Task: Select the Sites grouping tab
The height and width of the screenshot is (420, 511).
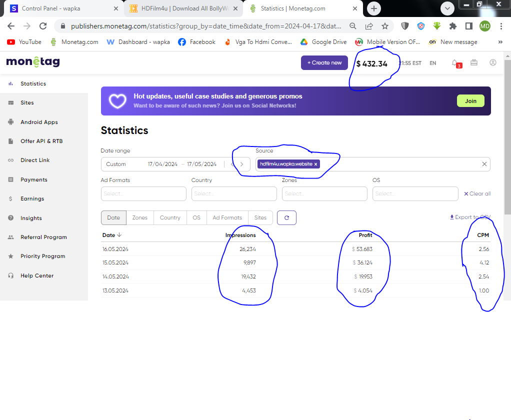Action: tap(260, 217)
